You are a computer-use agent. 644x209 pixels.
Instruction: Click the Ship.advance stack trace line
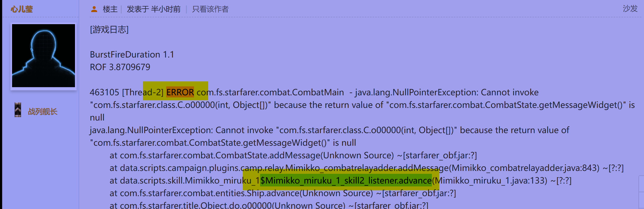pyautogui.click(x=283, y=193)
